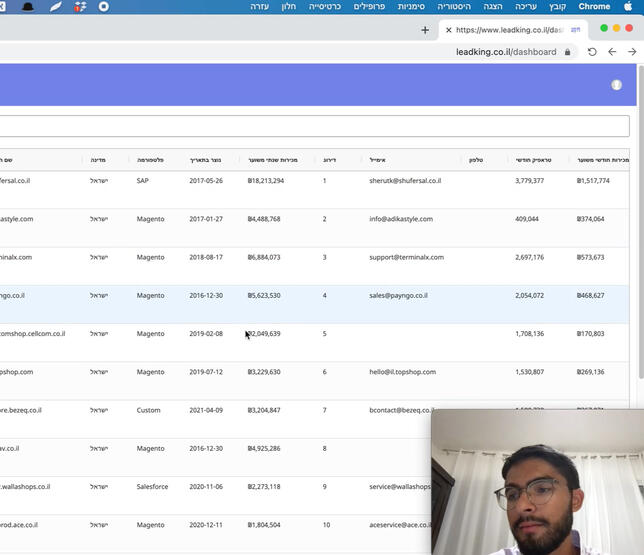Open the היסטוריה (History) menu

pos(454,6)
